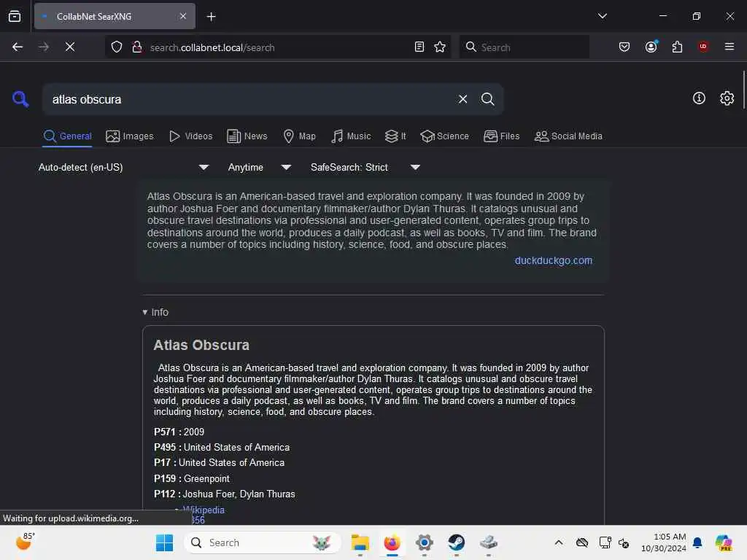Open the Wikipedia link in infobox

pos(204,510)
